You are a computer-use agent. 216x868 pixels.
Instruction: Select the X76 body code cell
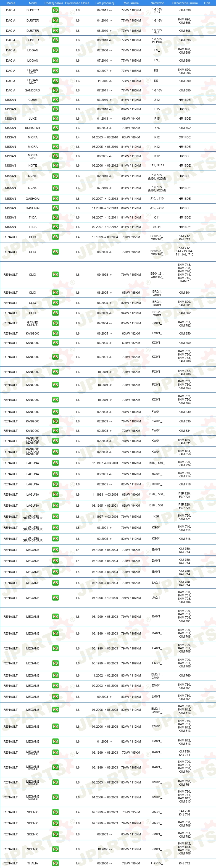[x=157, y=128]
